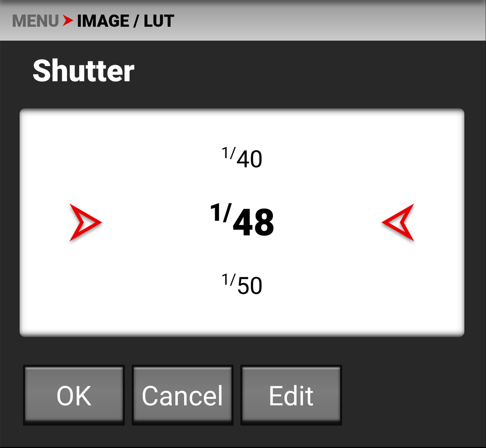Confirm 1/48 with the OK button

(x=74, y=395)
